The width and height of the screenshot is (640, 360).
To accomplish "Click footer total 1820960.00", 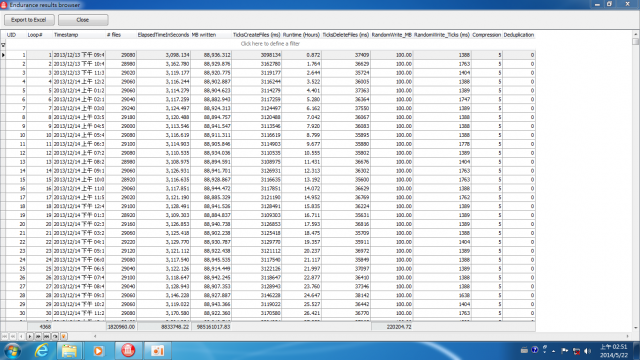I will 121,327.
